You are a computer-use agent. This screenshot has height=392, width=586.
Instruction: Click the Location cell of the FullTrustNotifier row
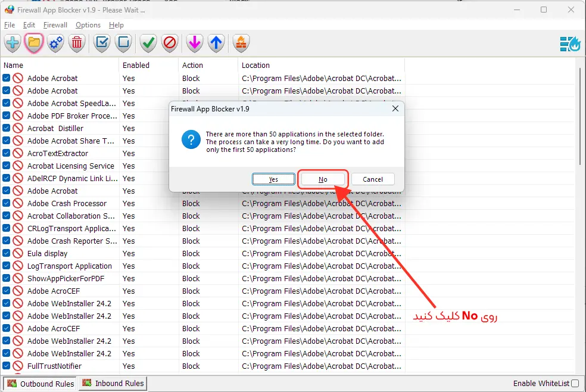pyautogui.click(x=322, y=366)
